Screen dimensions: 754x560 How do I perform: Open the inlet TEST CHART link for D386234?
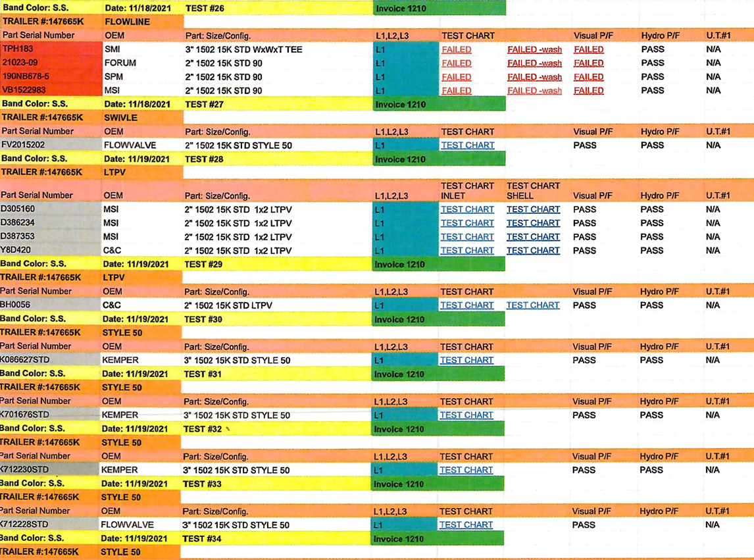[467, 223]
